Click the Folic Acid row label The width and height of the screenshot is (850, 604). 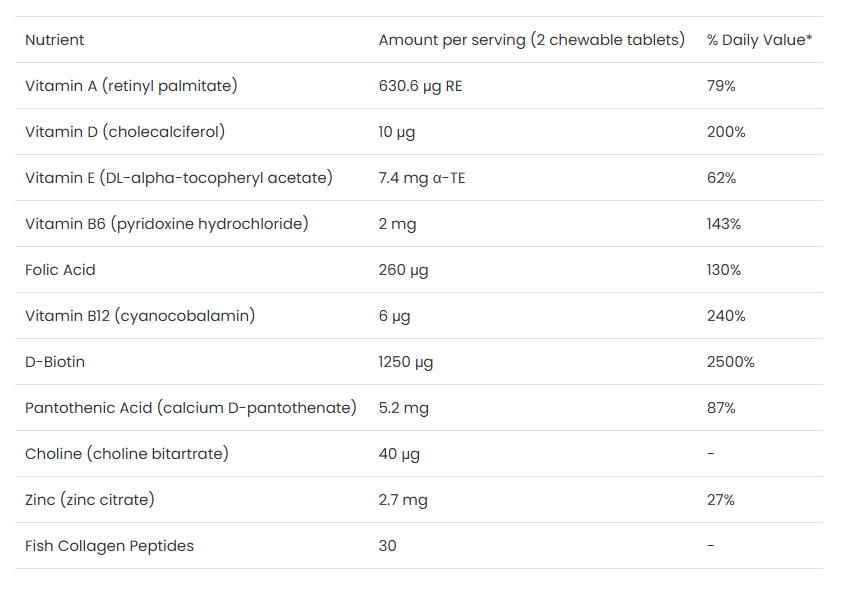click(x=60, y=270)
